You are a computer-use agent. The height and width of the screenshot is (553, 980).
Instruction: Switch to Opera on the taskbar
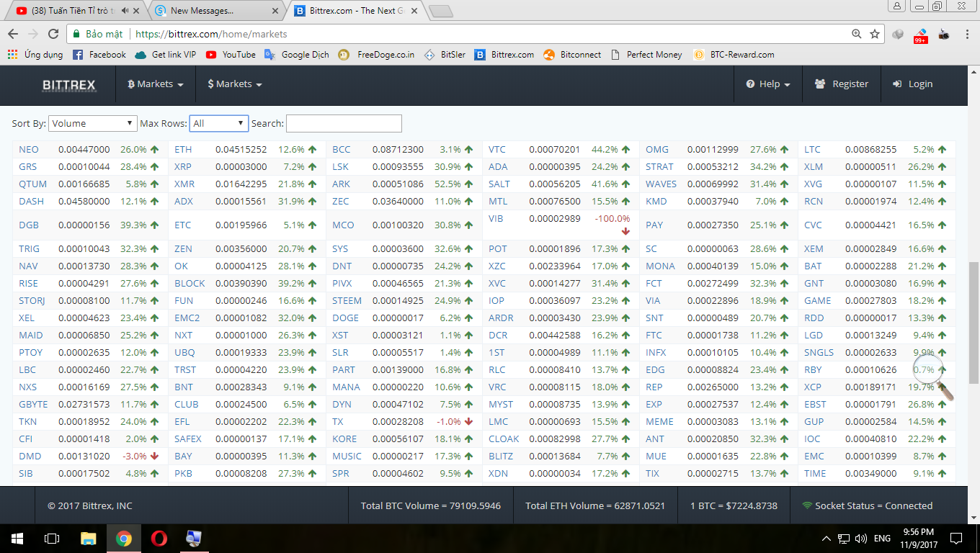pyautogui.click(x=159, y=538)
